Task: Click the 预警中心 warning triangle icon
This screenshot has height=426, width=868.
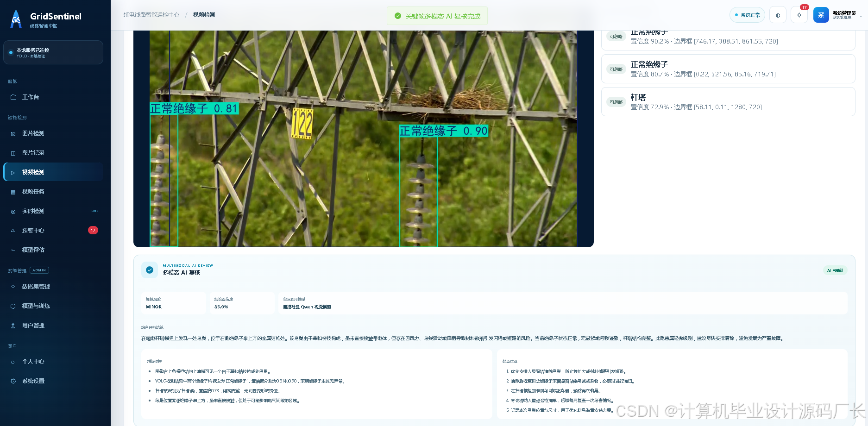Action: [13, 231]
